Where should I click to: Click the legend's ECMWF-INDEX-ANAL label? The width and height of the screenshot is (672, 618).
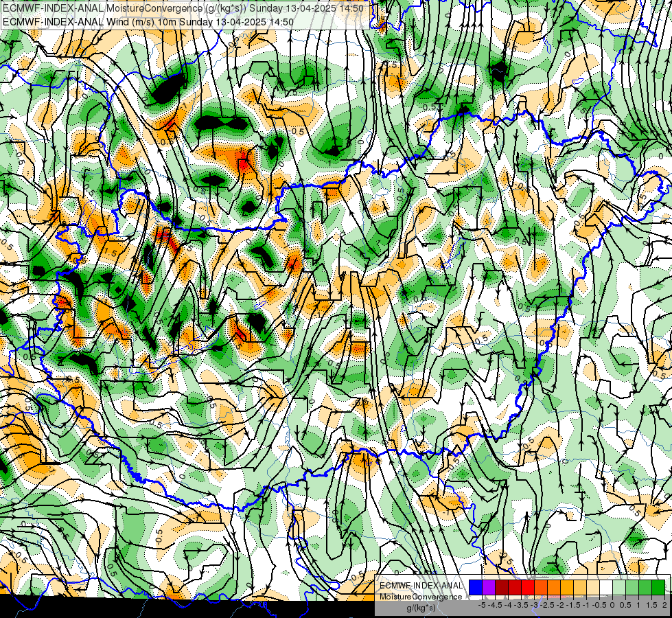click(x=421, y=586)
